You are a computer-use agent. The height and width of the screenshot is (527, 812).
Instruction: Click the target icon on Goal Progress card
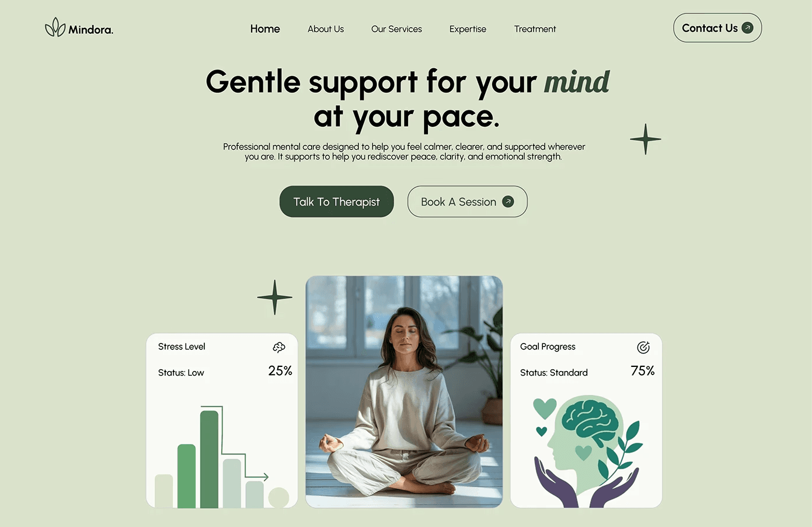643,348
